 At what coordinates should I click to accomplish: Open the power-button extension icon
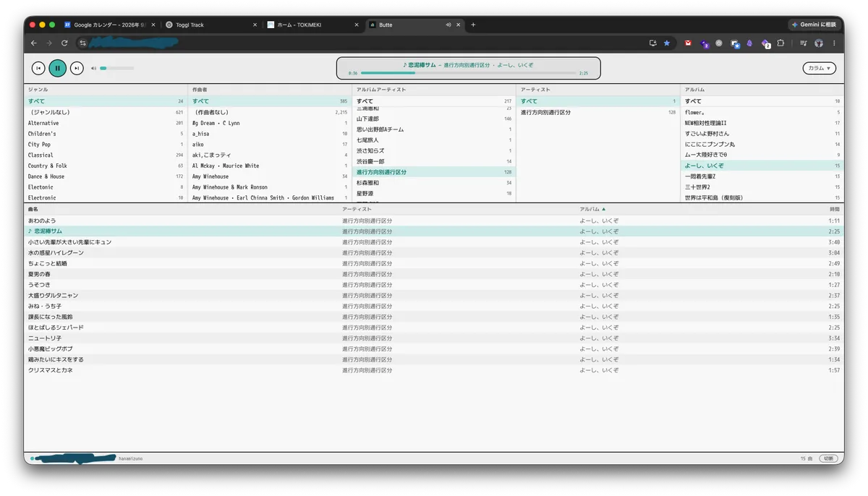(719, 43)
